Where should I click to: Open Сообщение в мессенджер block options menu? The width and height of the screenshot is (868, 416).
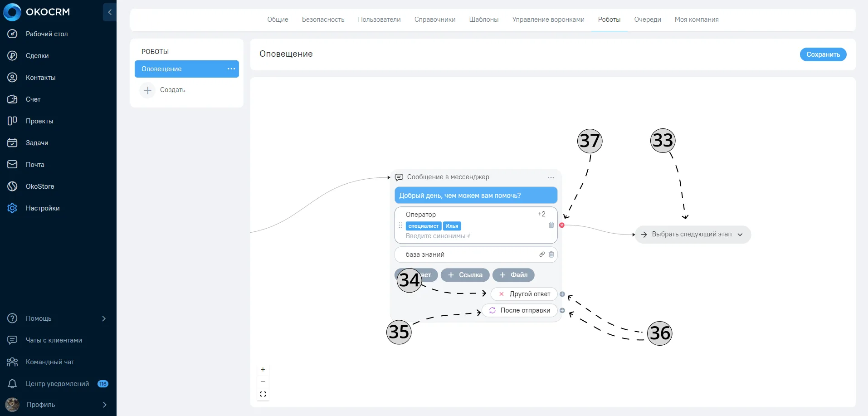pyautogui.click(x=551, y=177)
